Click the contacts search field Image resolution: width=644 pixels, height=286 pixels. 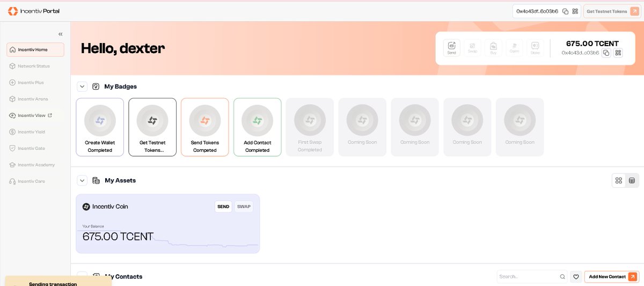(532, 277)
